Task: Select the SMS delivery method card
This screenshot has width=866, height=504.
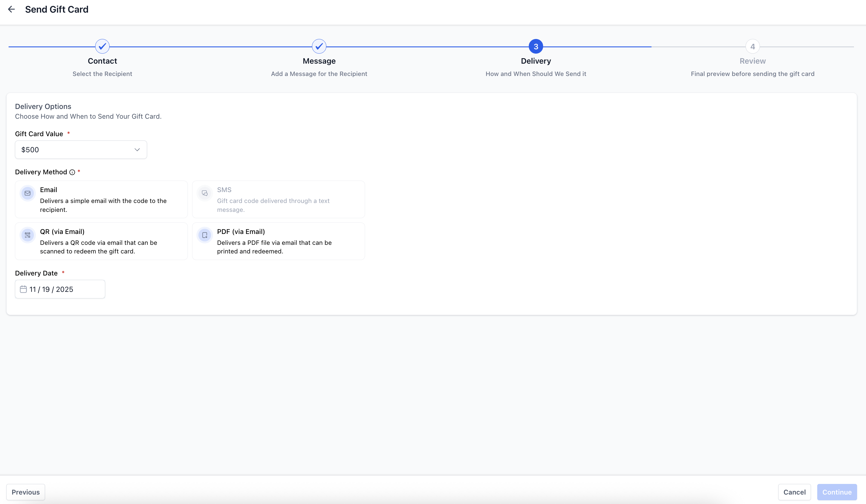Action: point(278,199)
